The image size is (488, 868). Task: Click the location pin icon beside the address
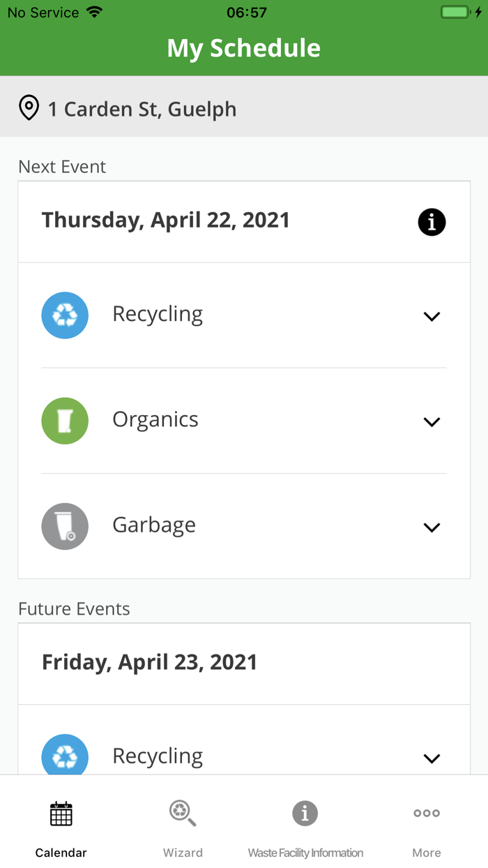pos(29,108)
